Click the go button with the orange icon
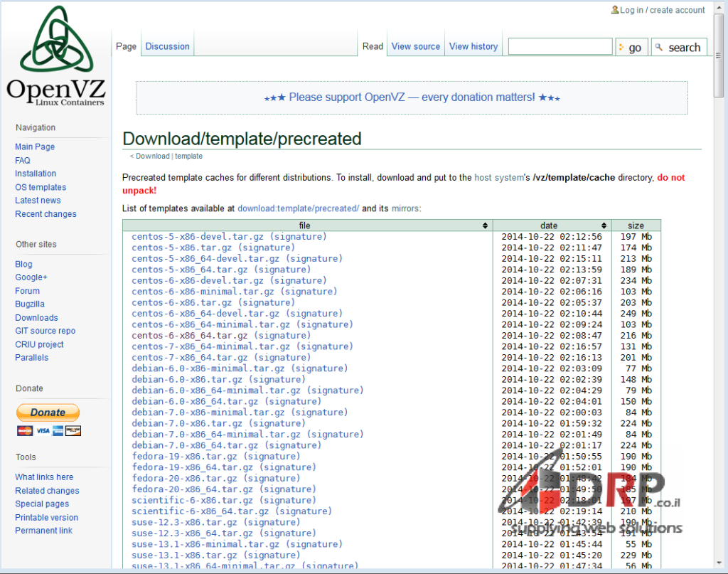This screenshot has width=728, height=574. tap(631, 46)
